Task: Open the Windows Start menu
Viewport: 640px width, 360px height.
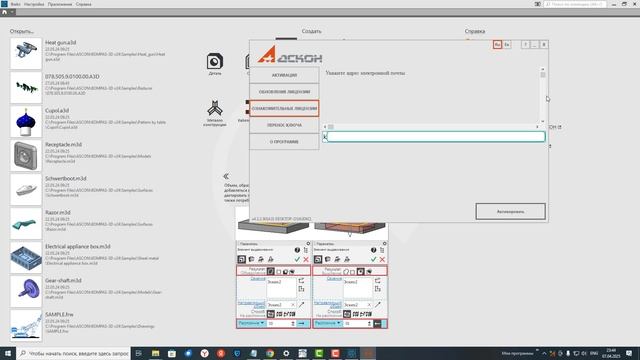Action: coord(8,353)
